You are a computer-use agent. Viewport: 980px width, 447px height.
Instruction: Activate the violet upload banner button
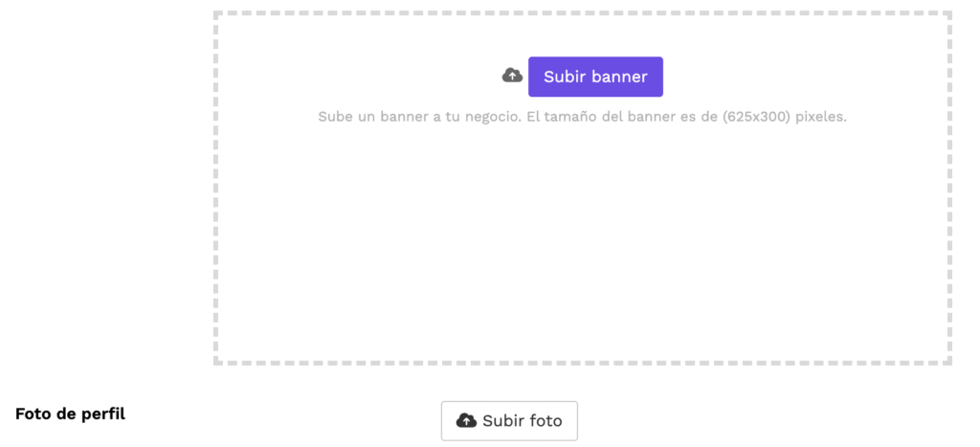click(x=595, y=77)
